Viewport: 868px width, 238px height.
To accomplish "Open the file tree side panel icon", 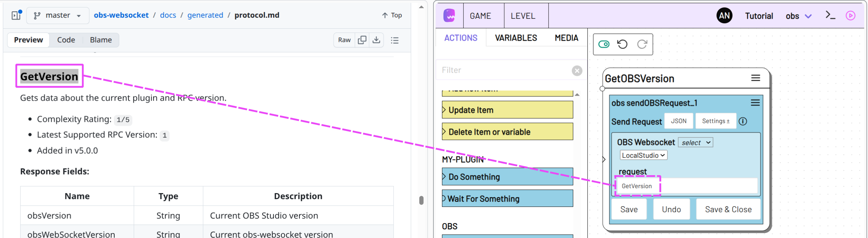I will (x=16, y=15).
